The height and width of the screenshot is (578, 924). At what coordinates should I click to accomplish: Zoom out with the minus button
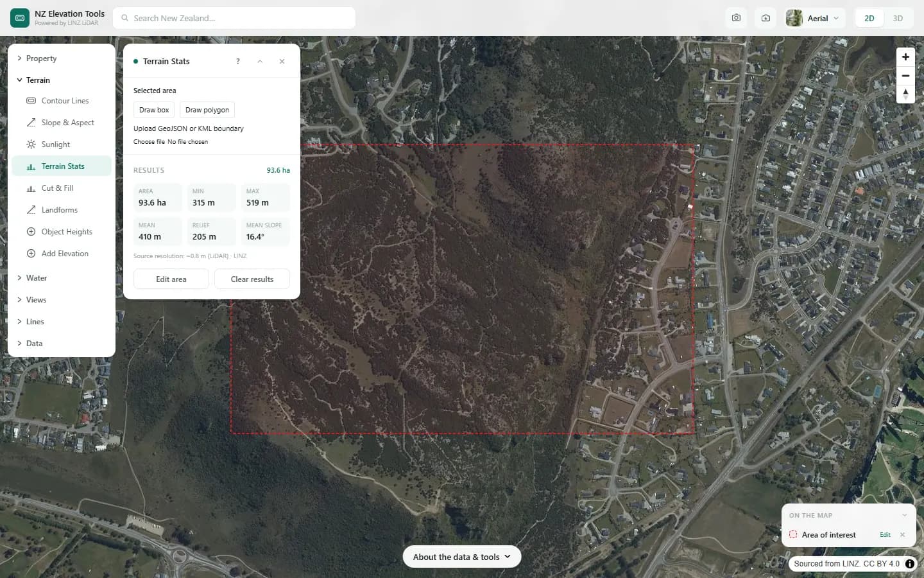(x=905, y=76)
